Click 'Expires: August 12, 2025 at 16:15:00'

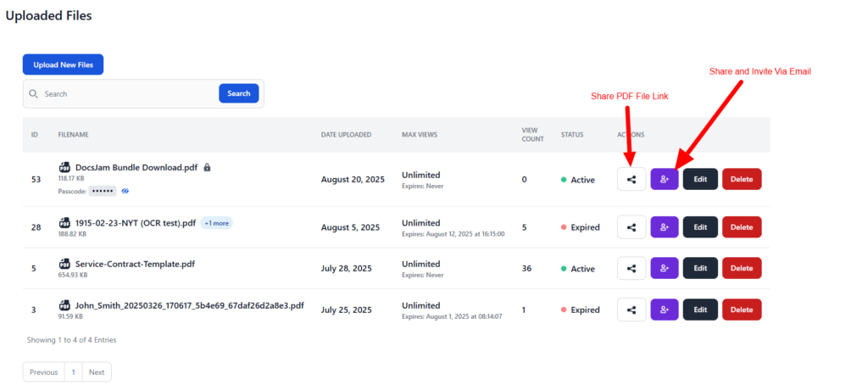[453, 234]
